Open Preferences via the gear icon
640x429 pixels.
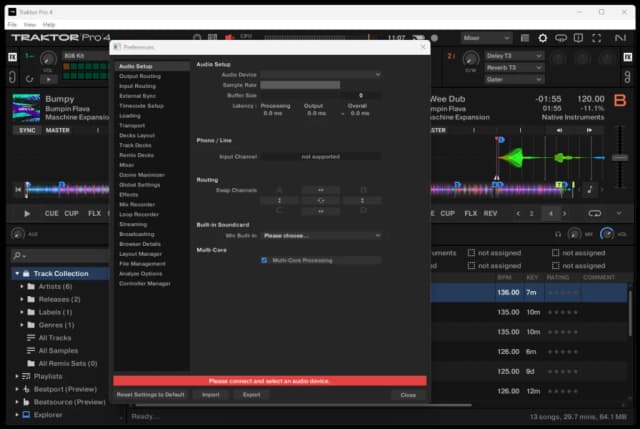pos(542,38)
